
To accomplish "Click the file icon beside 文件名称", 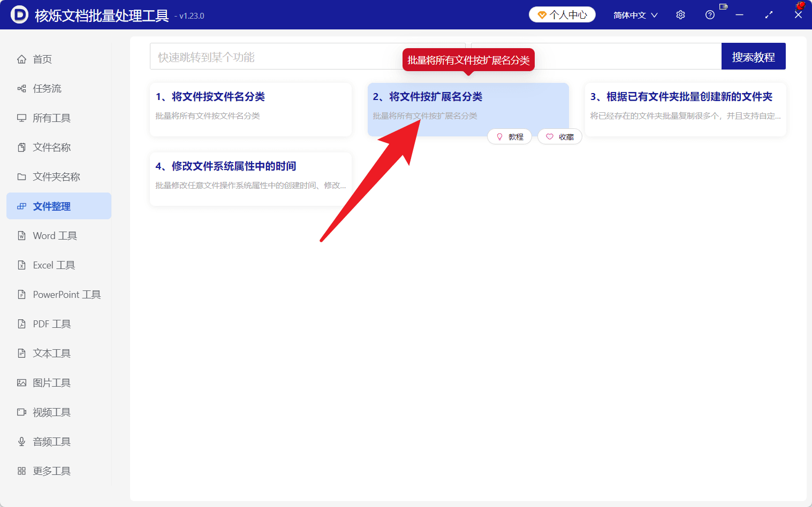I will tap(21, 148).
